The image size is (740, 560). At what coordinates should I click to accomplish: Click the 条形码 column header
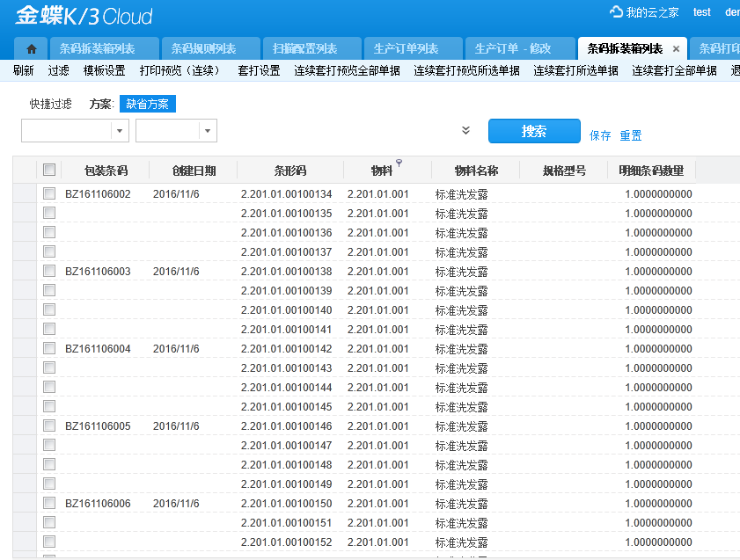point(290,171)
